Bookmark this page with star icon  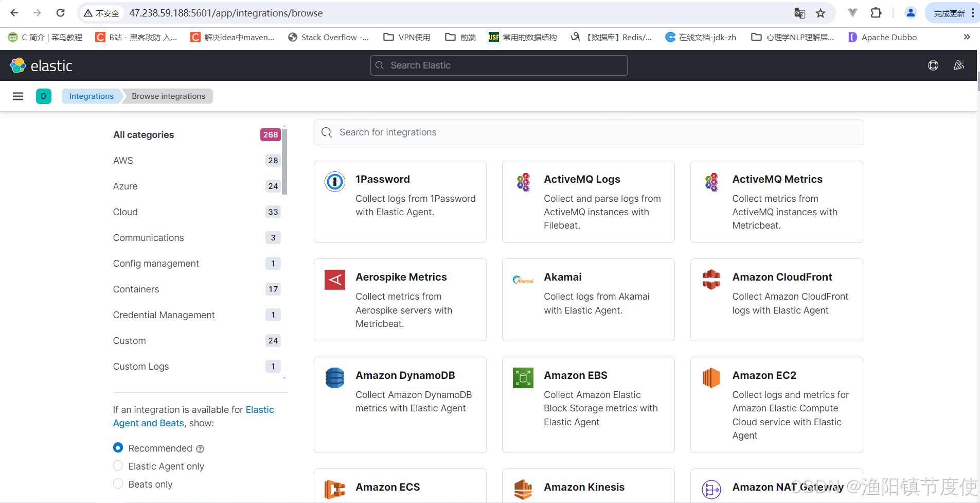821,13
